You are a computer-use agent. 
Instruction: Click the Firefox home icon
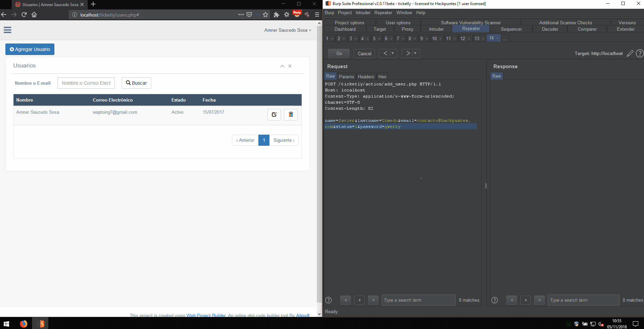click(34, 15)
